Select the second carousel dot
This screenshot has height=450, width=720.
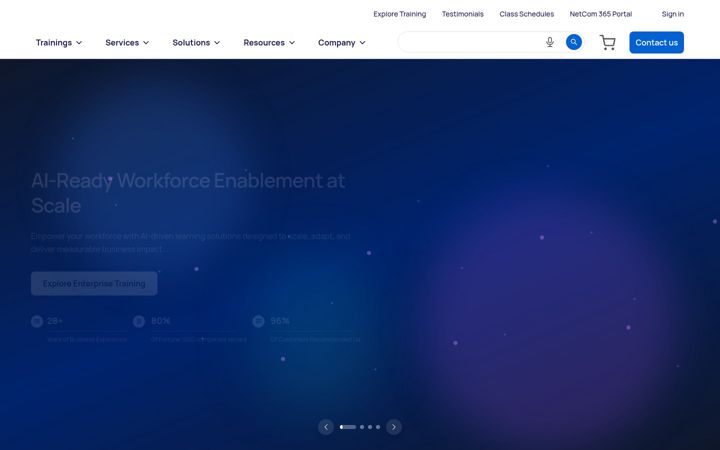362,427
